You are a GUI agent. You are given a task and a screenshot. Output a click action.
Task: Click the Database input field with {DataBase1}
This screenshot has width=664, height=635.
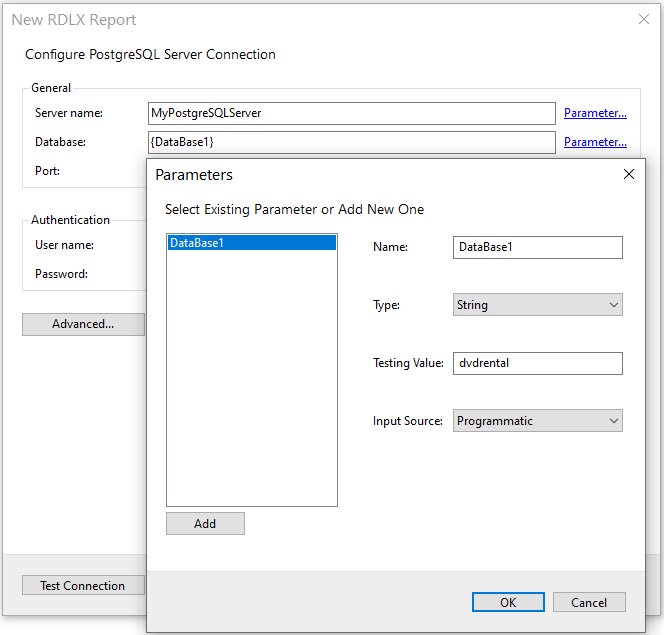351,142
